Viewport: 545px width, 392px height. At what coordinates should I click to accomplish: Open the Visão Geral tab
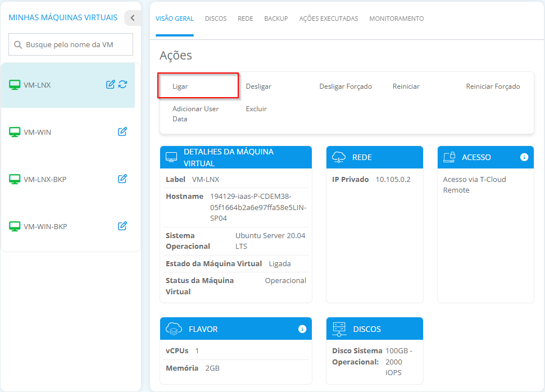click(x=175, y=19)
